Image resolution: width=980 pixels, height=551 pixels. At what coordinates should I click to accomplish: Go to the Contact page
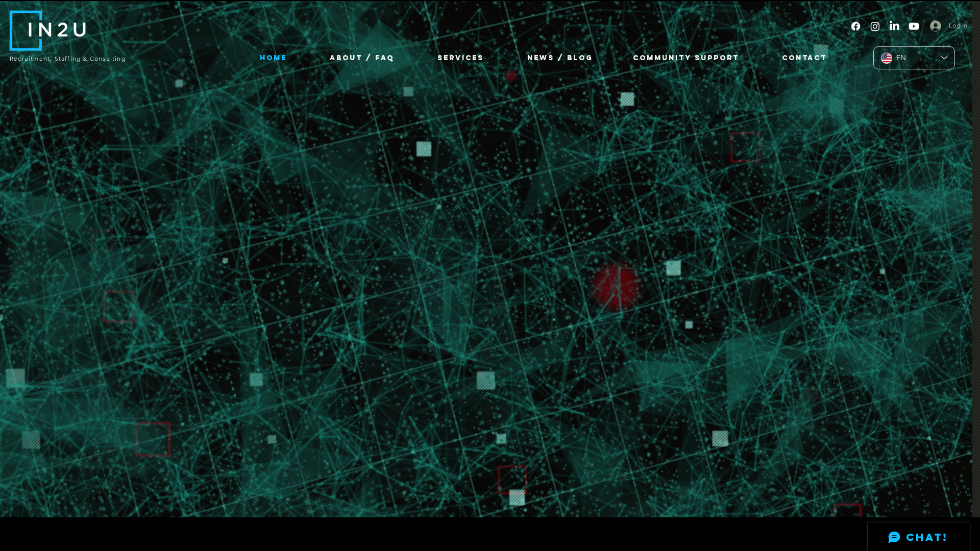[804, 58]
